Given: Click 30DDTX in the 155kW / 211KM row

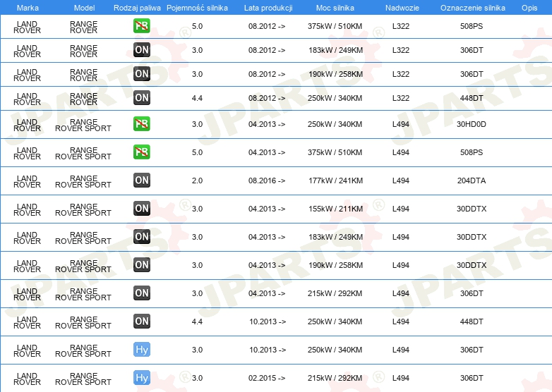Looking at the screenshot, I should point(472,209).
